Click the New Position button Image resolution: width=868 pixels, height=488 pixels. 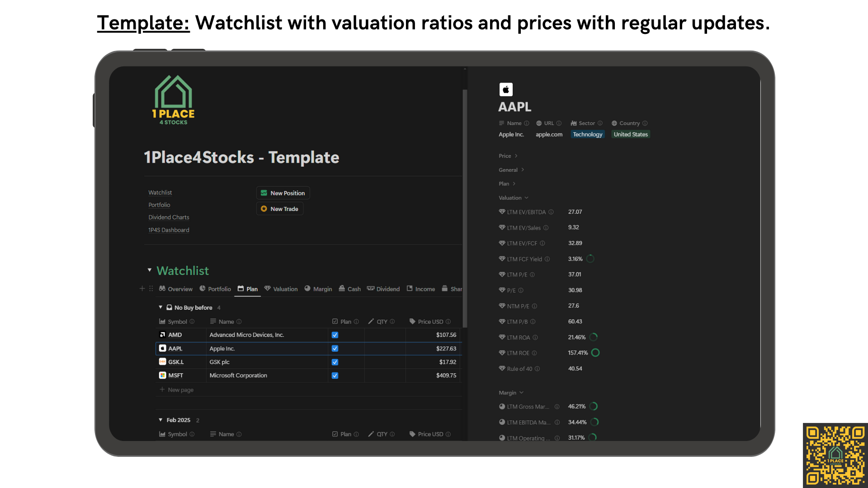tap(283, 193)
